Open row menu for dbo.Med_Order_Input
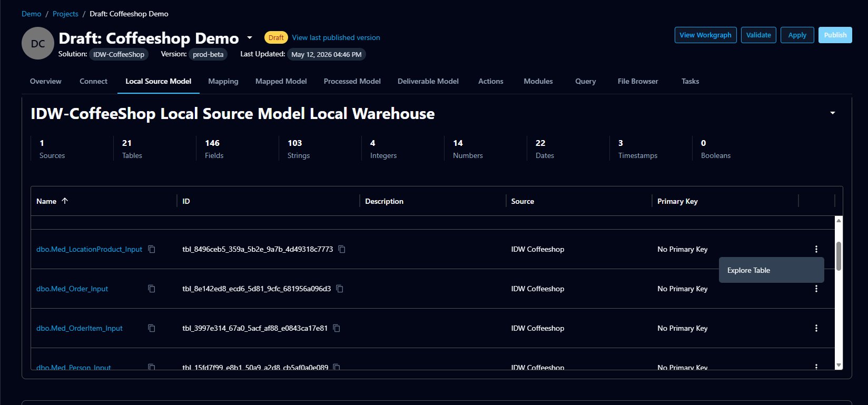 (816, 289)
